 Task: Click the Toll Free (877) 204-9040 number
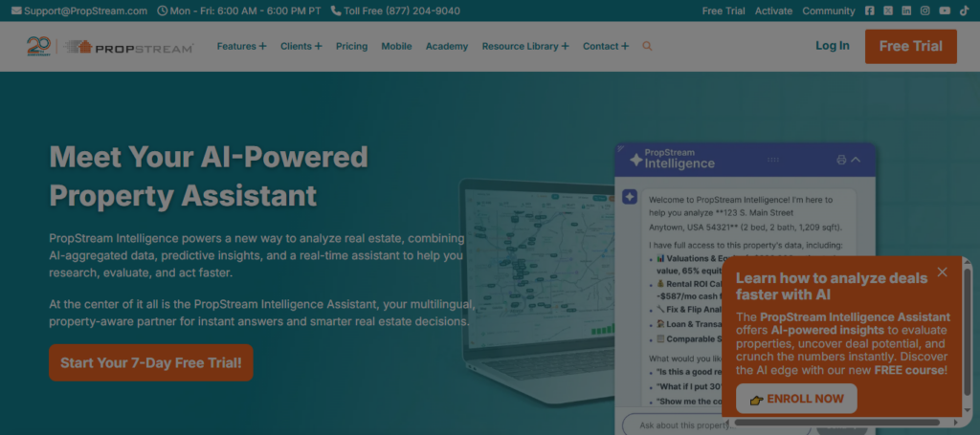[x=402, y=11]
